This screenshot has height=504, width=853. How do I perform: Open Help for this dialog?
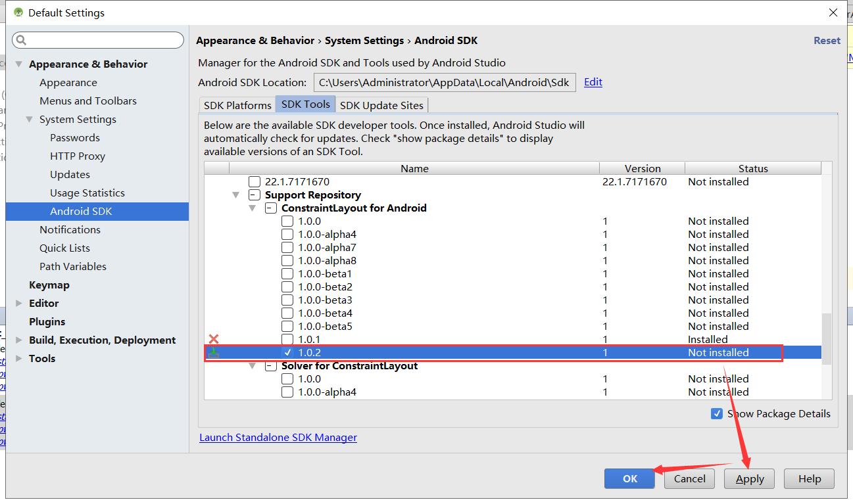(x=810, y=478)
